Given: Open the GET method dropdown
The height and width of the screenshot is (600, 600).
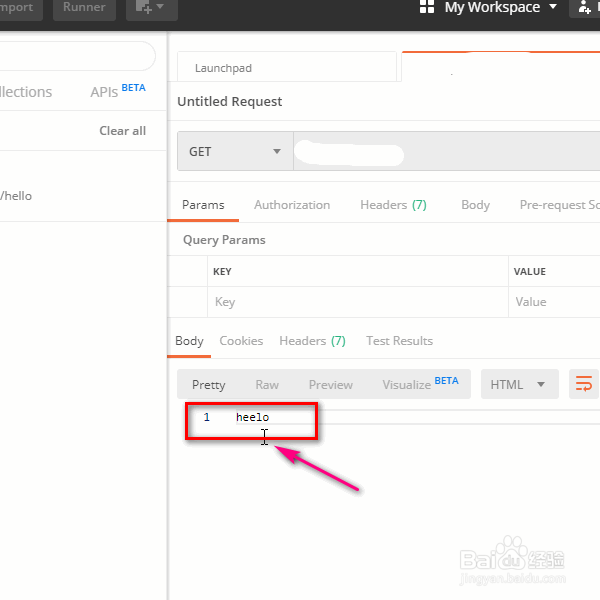Looking at the screenshot, I should [x=235, y=152].
